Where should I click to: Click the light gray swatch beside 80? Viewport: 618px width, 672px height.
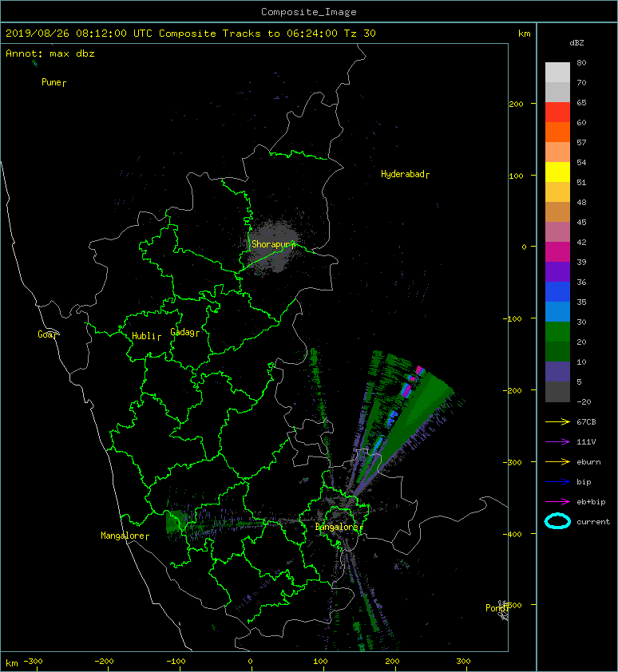[x=557, y=73]
